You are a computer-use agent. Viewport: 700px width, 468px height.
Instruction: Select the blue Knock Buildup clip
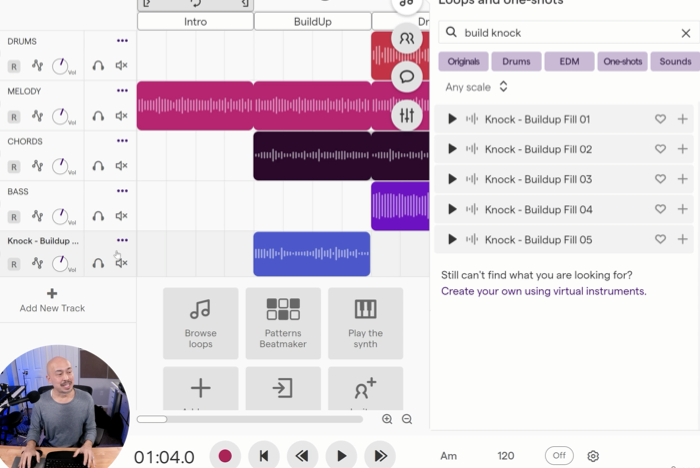(x=312, y=254)
